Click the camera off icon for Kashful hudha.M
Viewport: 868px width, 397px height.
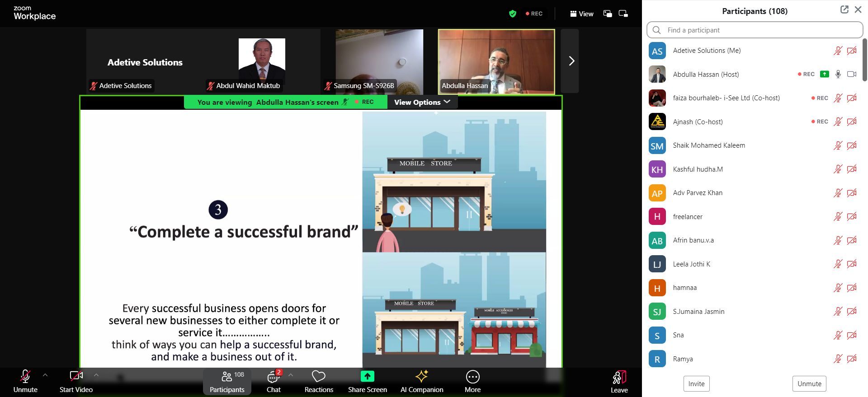point(852,169)
